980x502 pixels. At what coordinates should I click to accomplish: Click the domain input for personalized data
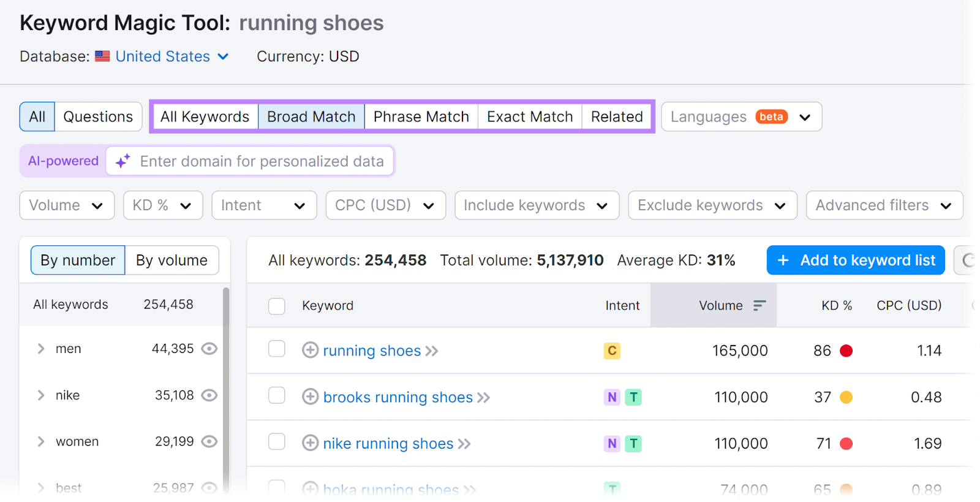pyautogui.click(x=250, y=161)
